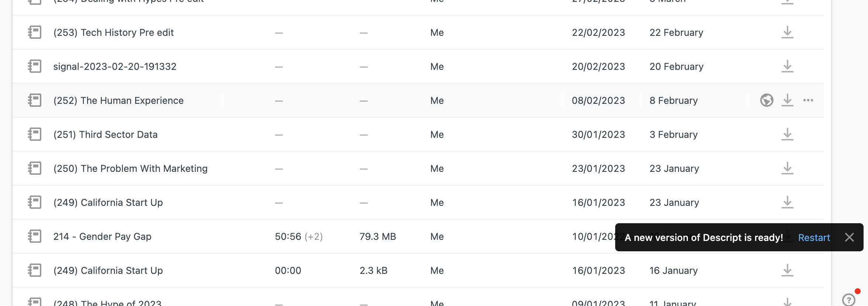Click the project icon beside Third Sector Data
Image resolution: width=868 pixels, height=306 pixels.
coord(35,135)
